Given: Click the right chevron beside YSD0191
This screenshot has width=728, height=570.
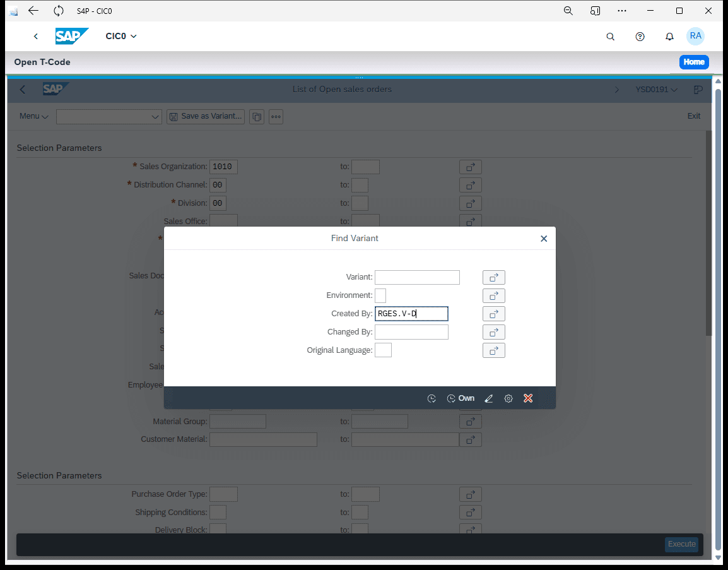Looking at the screenshot, I should tap(616, 90).
